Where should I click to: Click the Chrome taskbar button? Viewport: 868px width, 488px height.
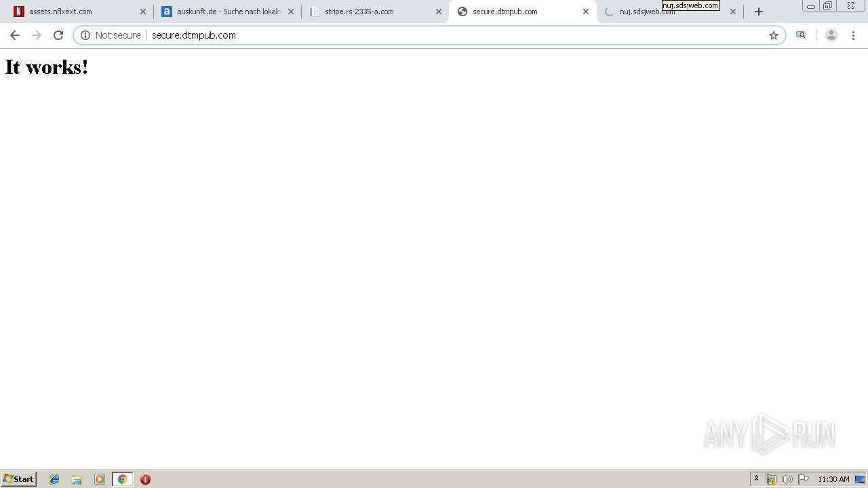coord(122,479)
